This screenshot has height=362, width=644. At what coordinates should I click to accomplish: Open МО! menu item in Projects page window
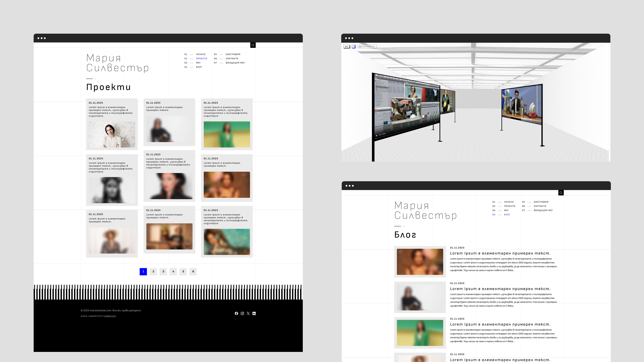tap(198, 63)
